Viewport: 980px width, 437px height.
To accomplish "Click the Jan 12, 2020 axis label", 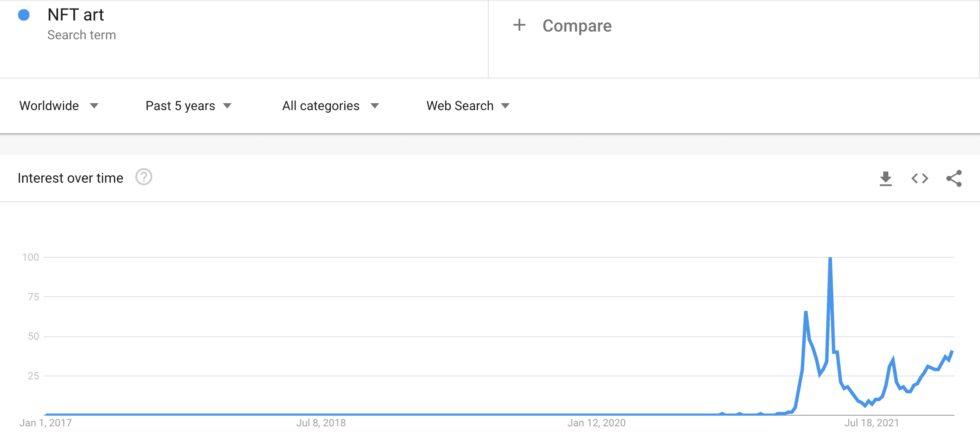I will (596, 423).
